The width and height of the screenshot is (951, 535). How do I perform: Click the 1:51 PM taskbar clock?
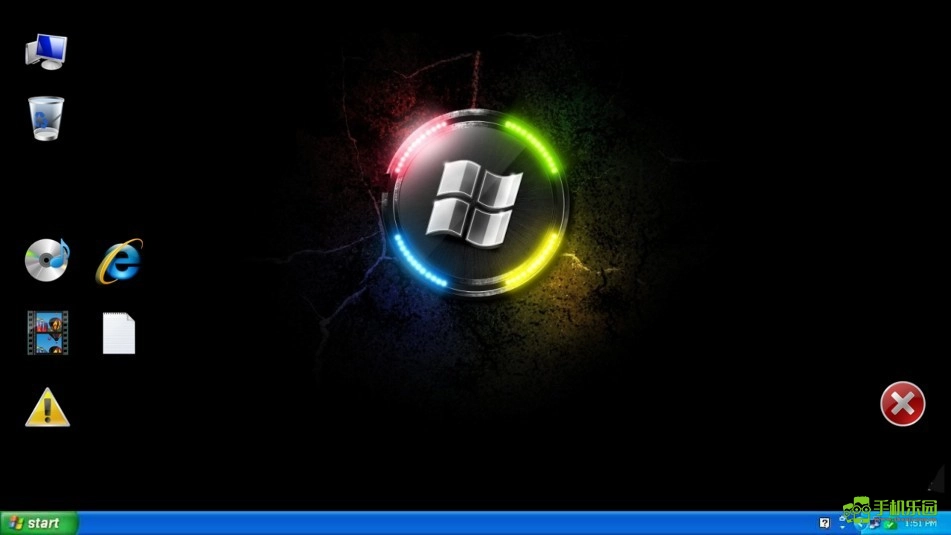point(920,523)
